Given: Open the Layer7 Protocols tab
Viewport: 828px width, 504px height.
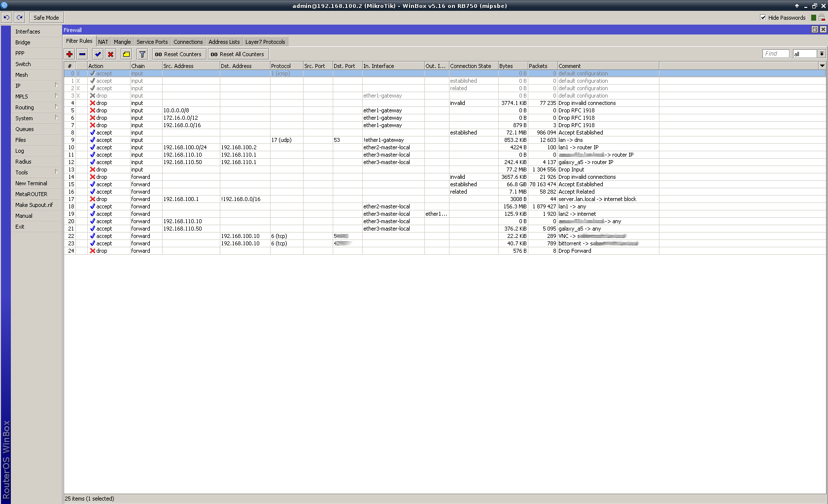Looking at the screenshot, I should pyautogui.click(x=265, y=42).
